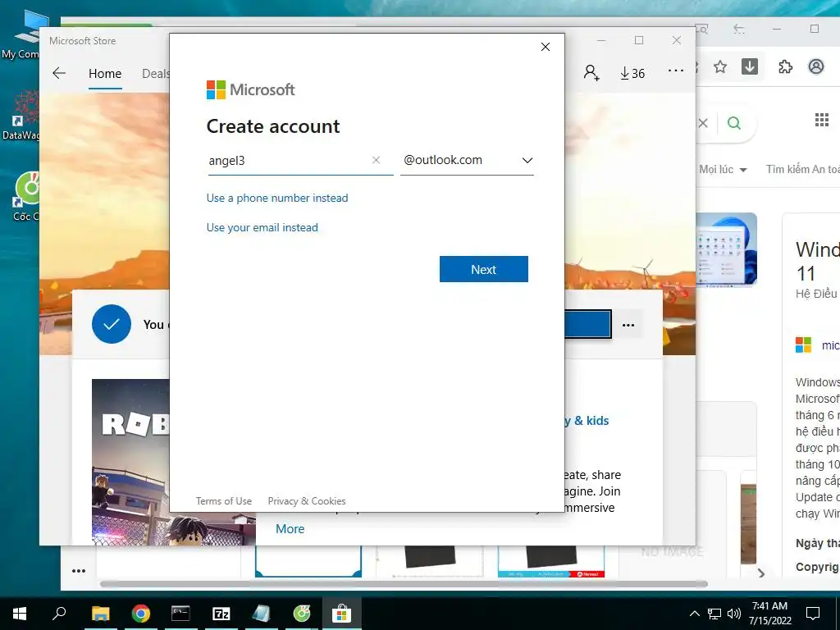The height and width of the screenshot is (630, 840).
Task: Open the 'Mọi lúc' time filter dropdown
Action: 723,170
